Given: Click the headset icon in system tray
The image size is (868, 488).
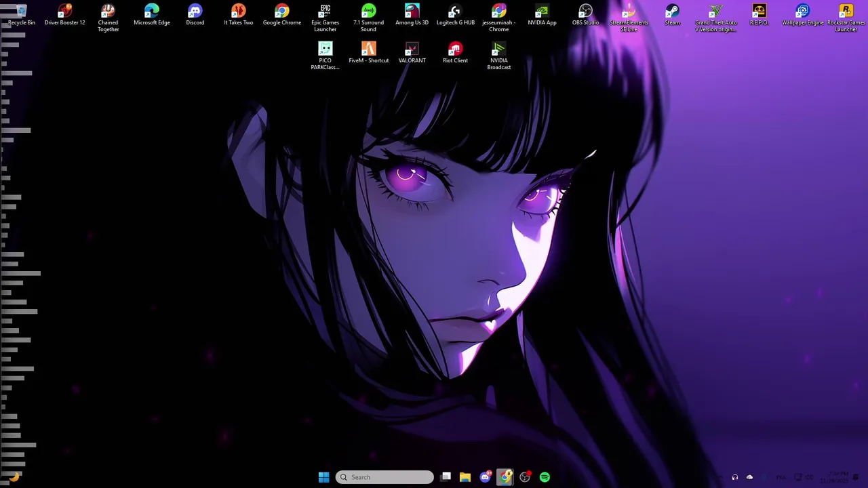Looking at the screenshot, I should (x=735, y=477).
